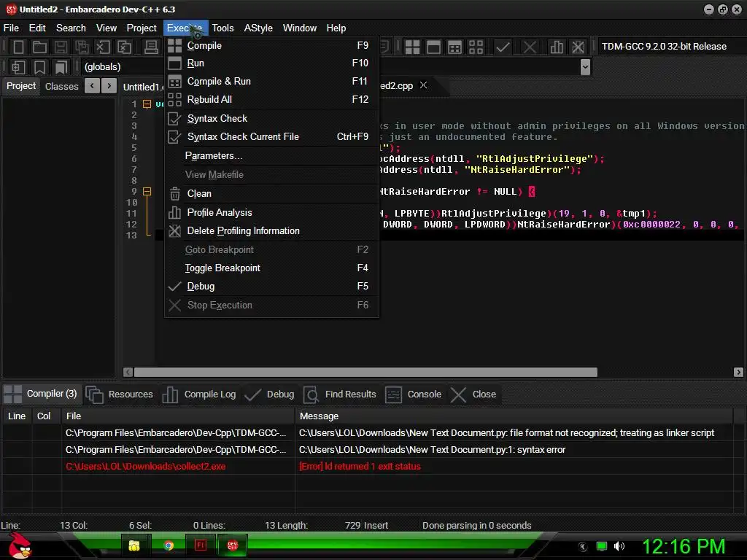Click the yellow file explorer taskbar icon
This screenshot has width=747, height=560.
click(134, 545)
